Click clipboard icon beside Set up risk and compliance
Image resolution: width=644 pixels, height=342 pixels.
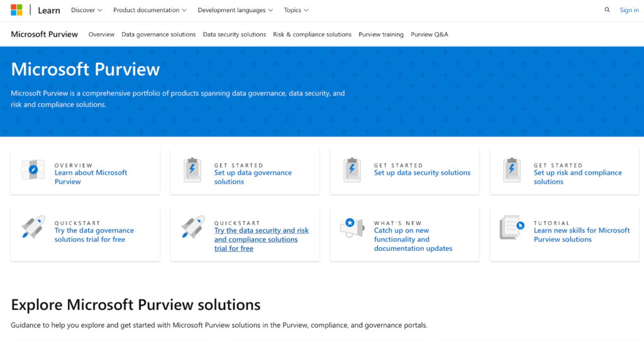tap(512, 170)
